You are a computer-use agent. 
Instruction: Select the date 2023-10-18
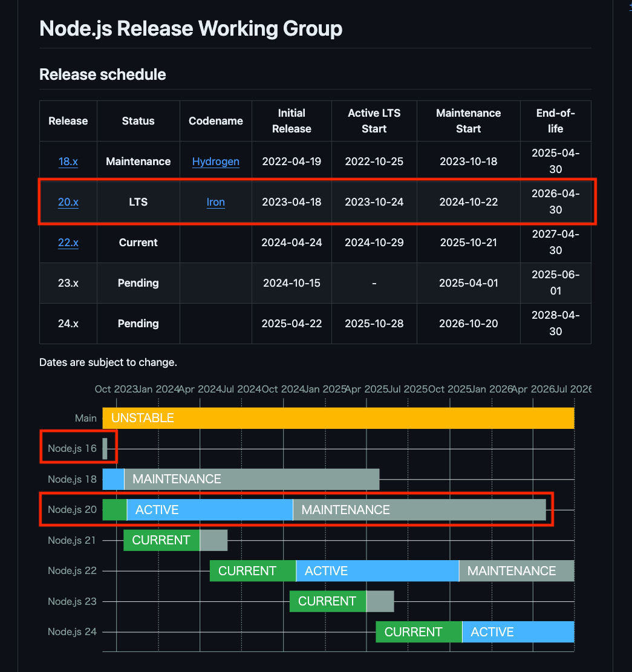[x=468, y=161]
